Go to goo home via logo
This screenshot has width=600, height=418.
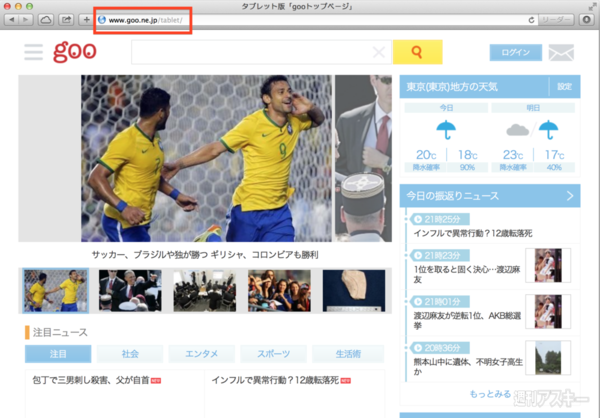75,52
